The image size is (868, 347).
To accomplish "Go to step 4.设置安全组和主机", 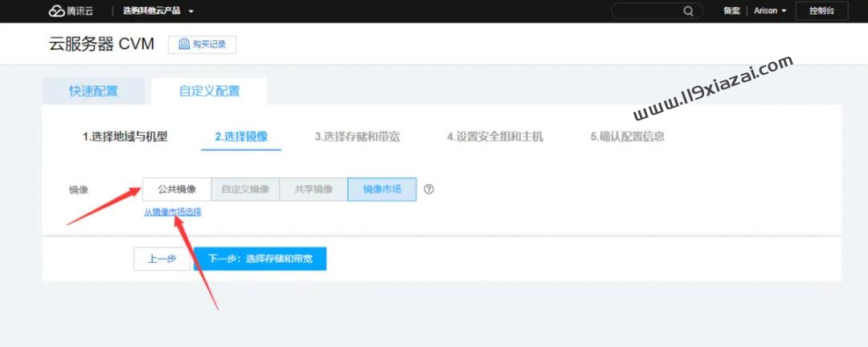I will (495, 137).
